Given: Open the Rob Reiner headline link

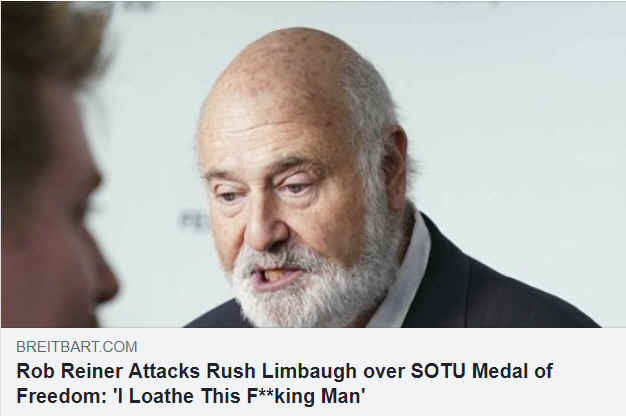Looking at the screenshot, I should coord(284,384).
